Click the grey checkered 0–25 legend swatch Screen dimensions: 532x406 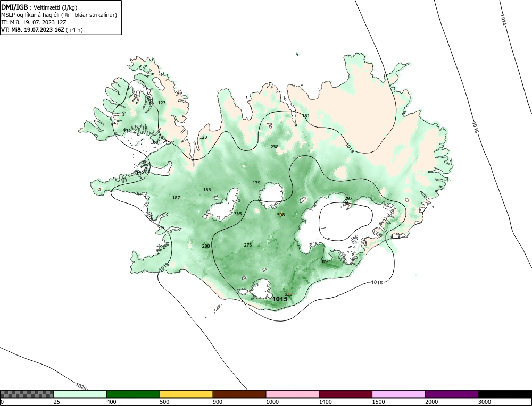[27, 394]
